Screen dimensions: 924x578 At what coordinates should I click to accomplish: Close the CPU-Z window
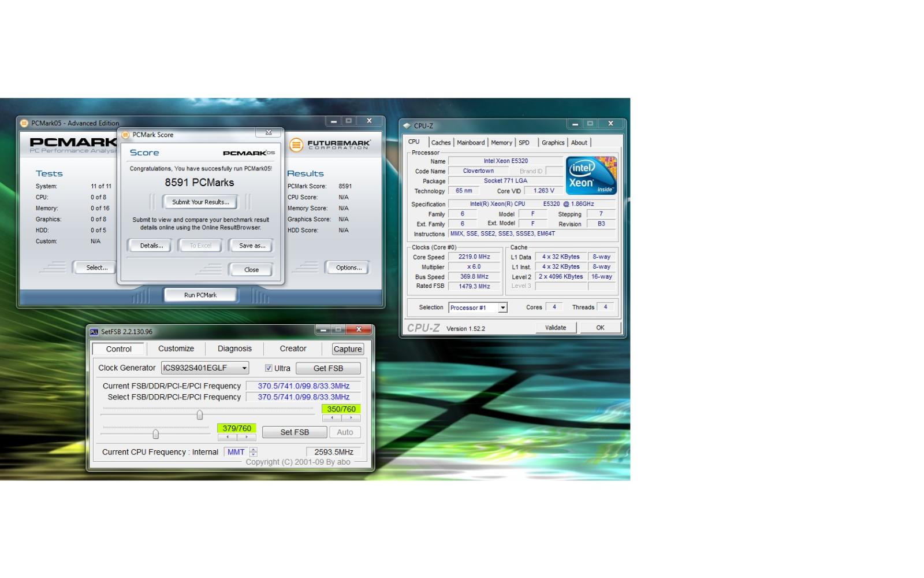610,124
